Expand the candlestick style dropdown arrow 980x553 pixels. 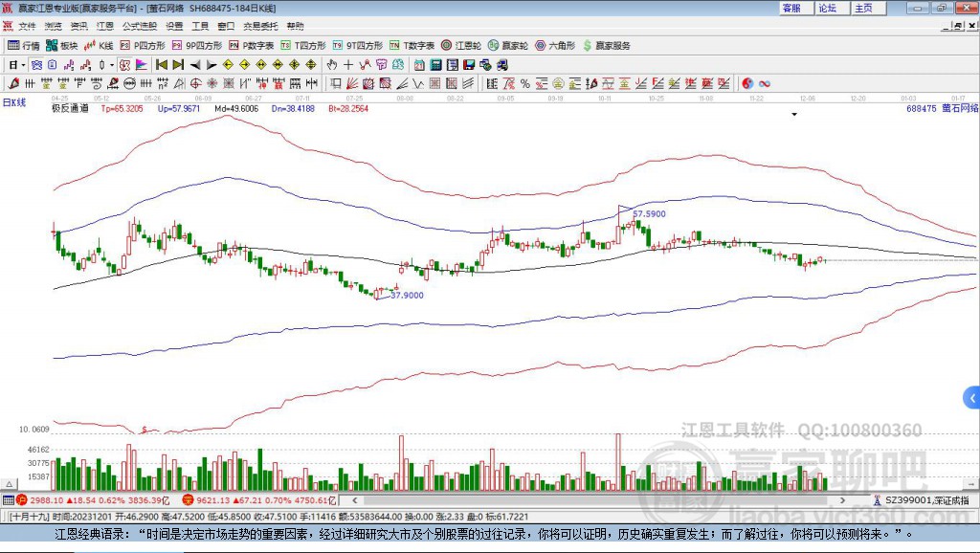[x=111, y=65]
